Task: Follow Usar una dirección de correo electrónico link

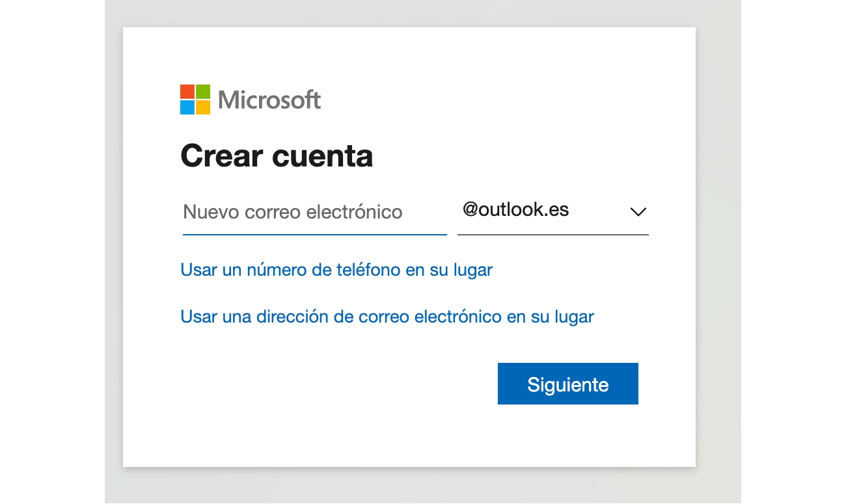Action: click(387, 317)
